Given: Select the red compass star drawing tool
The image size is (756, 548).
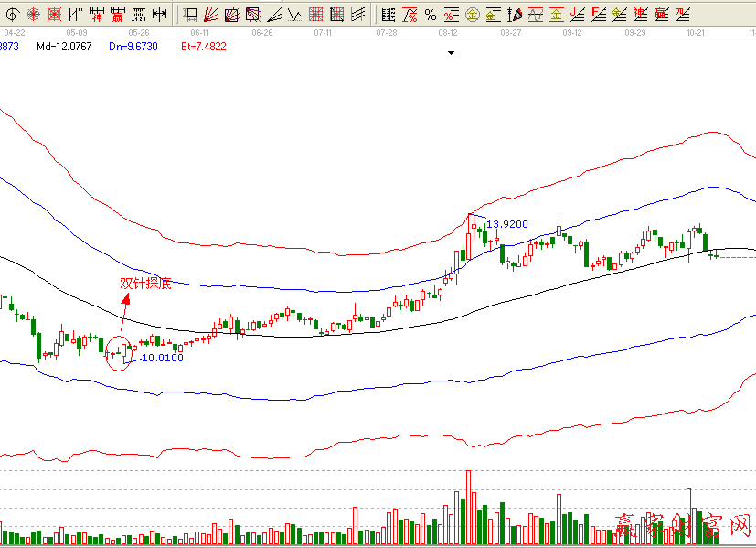Looking at the screenshot, I should tap(33, 14).
